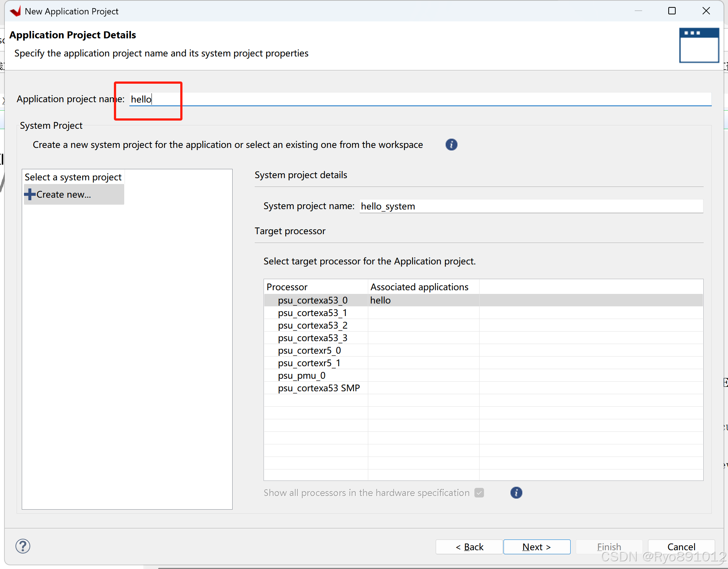Select psu_cortexa53 SMP processor row

click(319, 388)
